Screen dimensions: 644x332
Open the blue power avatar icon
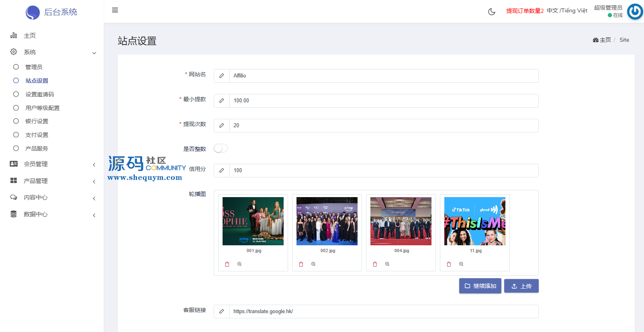pyautogui.click(x=635, y=12)
